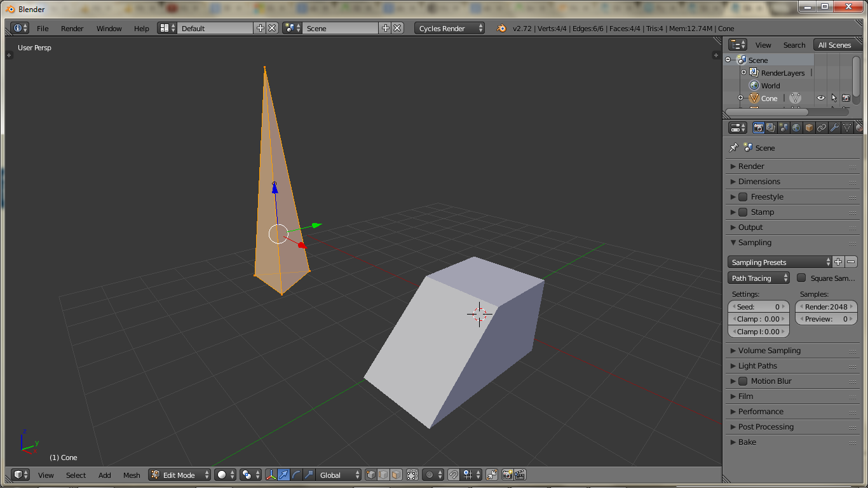Open the File menu

43,28
